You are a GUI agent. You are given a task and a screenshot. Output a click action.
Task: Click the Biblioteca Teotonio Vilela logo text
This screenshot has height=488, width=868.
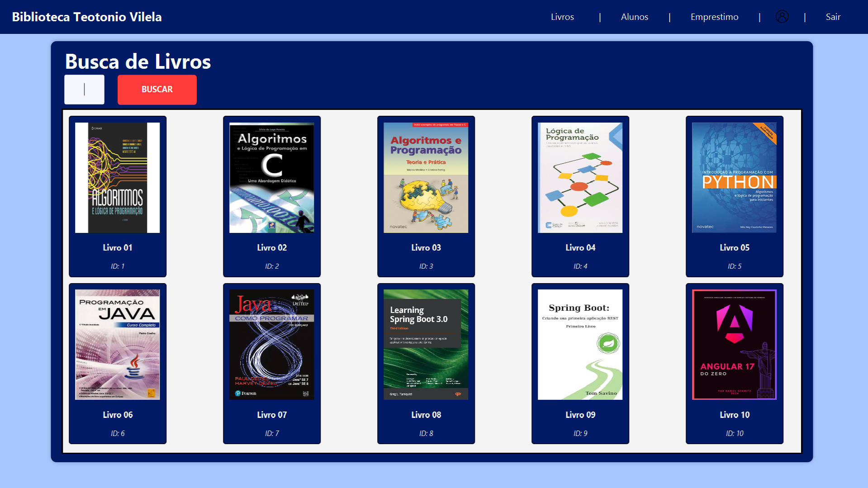click(x=87, y=17)
